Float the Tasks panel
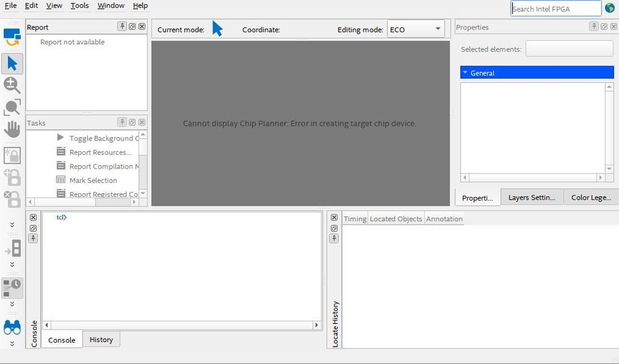This screenshot has width=619, height=364. tap(132, 122)
